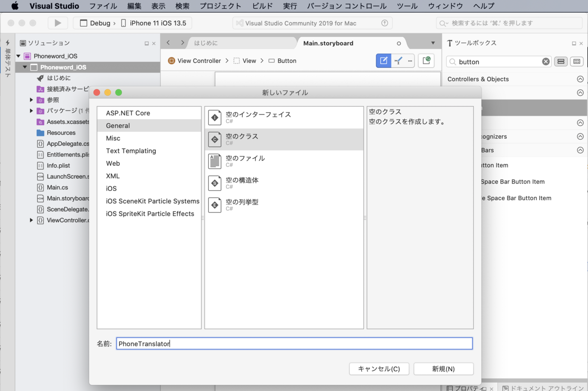
Task: Switch toolbox to grid view
Action: [576, 61]
